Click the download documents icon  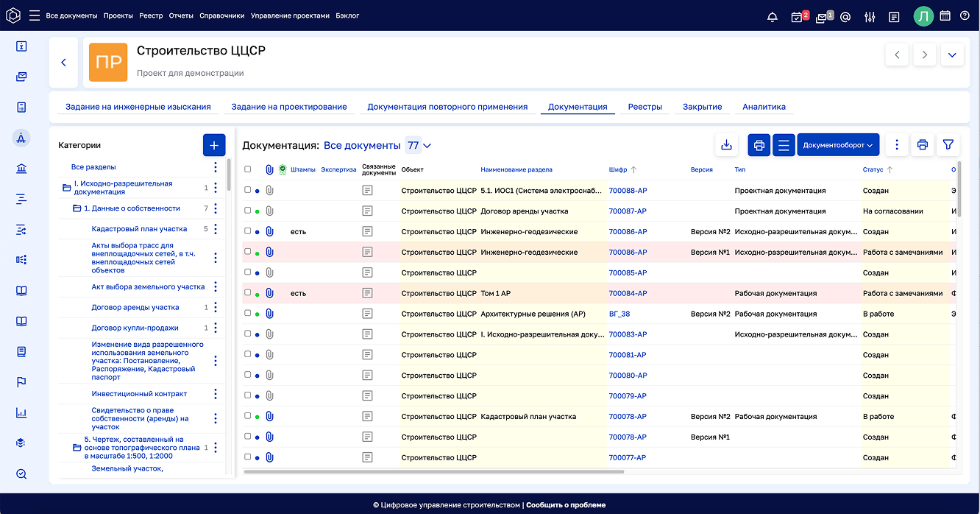(x=726, y=145)
